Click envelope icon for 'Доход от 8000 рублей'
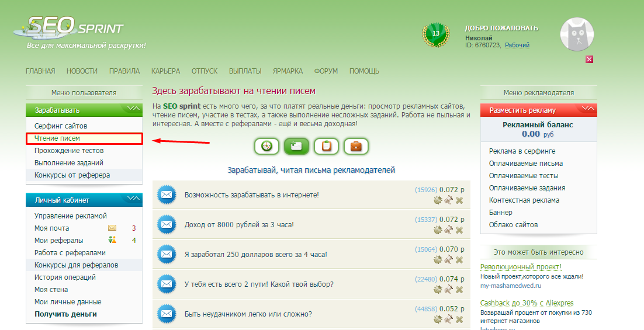644x330 pixels. (167, 224)
